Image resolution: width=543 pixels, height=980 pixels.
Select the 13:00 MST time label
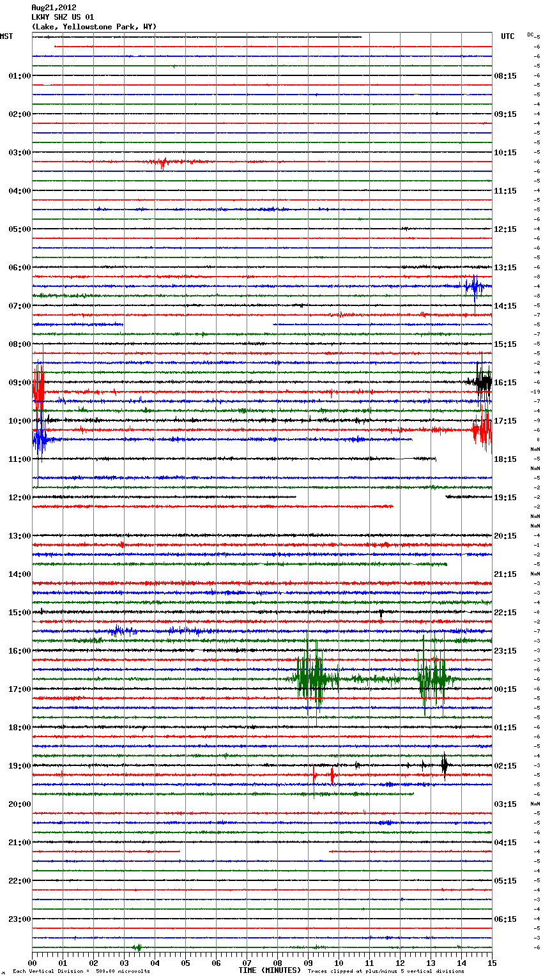(19, 536)
